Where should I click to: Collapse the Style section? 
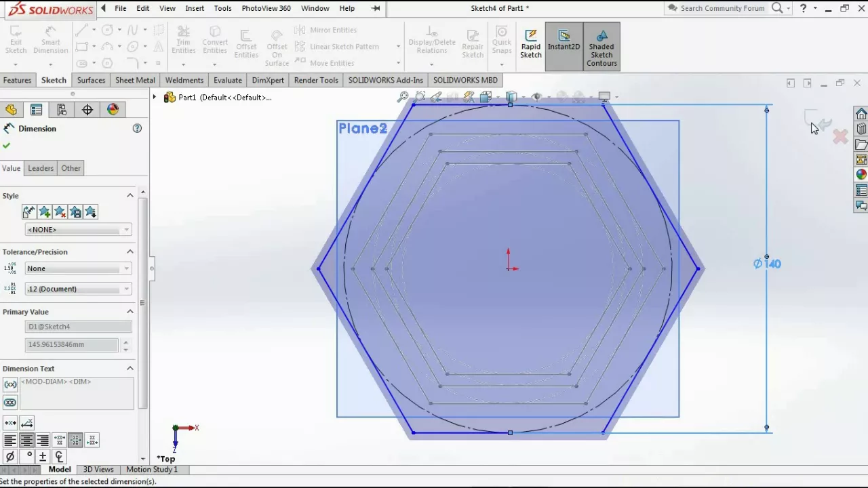coord(130,195)
